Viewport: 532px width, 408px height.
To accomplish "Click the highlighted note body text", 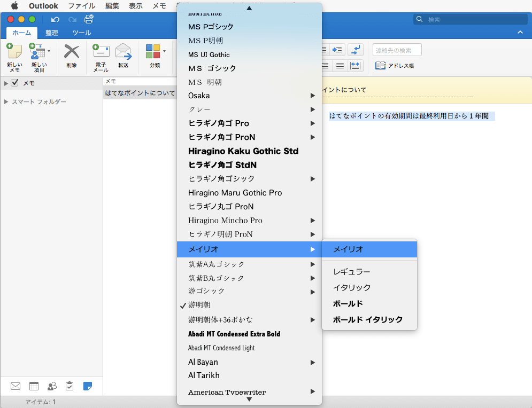I will point(412,116).
